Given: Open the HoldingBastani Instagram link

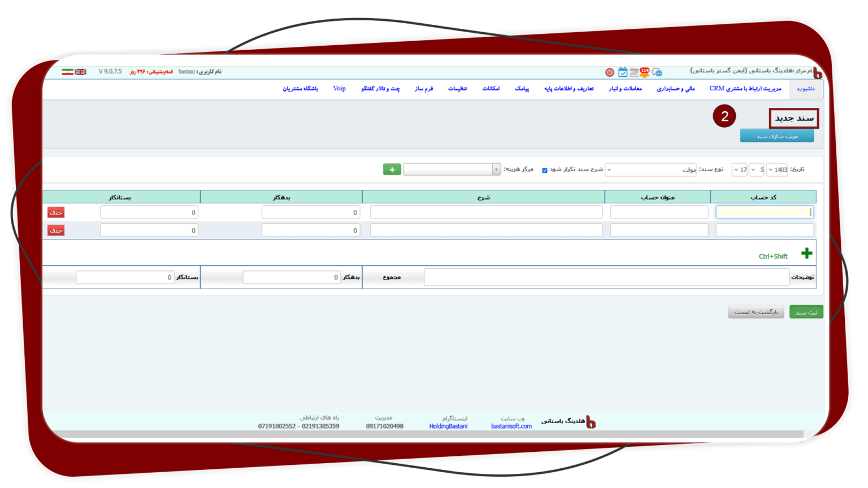Looking at the screenshot, I should [448, 426].
